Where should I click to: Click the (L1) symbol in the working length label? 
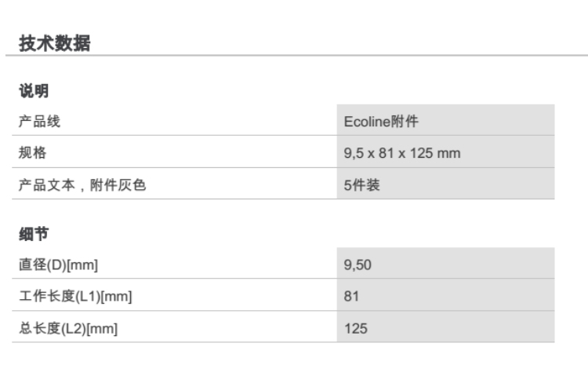73,297
